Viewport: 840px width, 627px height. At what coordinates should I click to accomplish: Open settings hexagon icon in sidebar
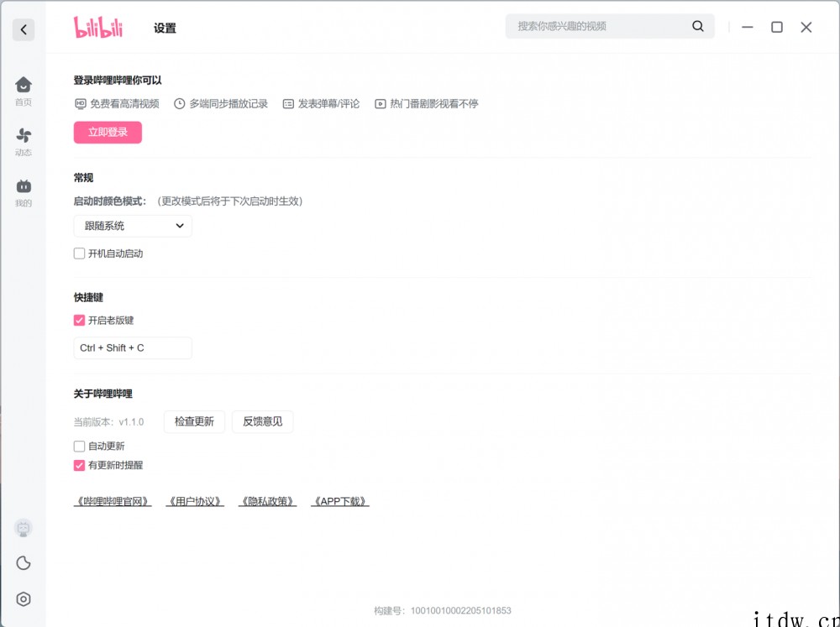(24, 599)
